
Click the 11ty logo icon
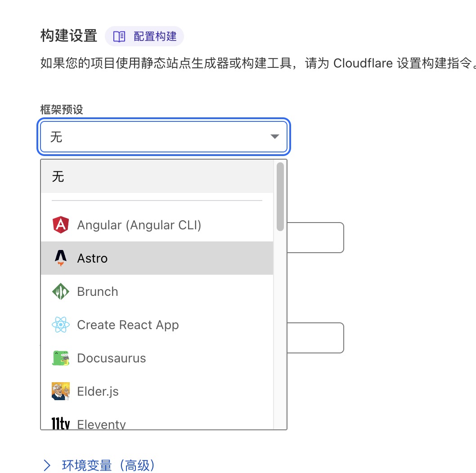[x=60, y=423]
